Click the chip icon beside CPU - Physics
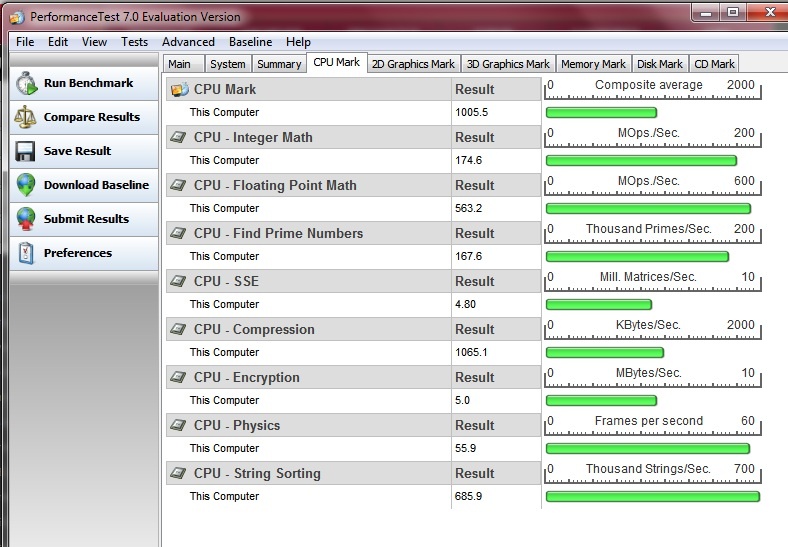 (x=178, y=425)
